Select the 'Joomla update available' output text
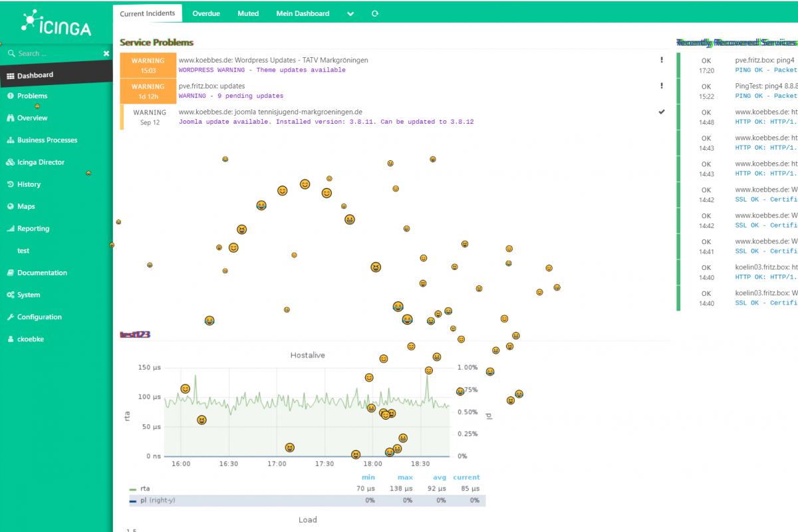 326,122
